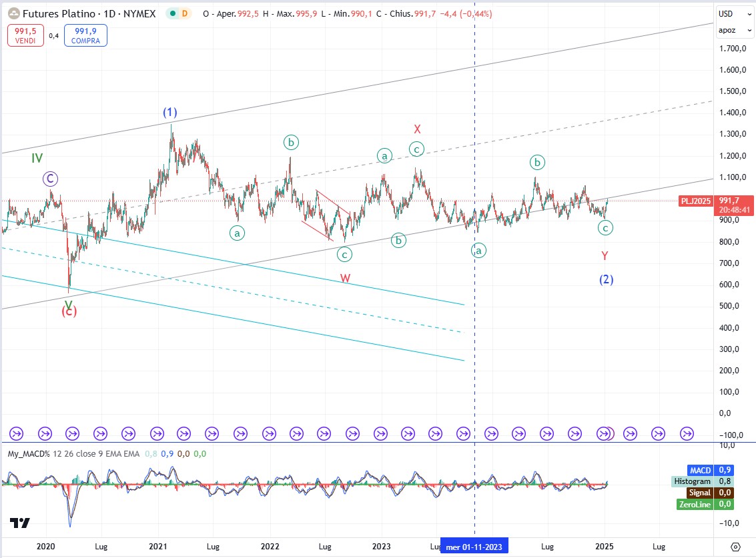
Task: Select the red X wave label
Action: (417, 129)
